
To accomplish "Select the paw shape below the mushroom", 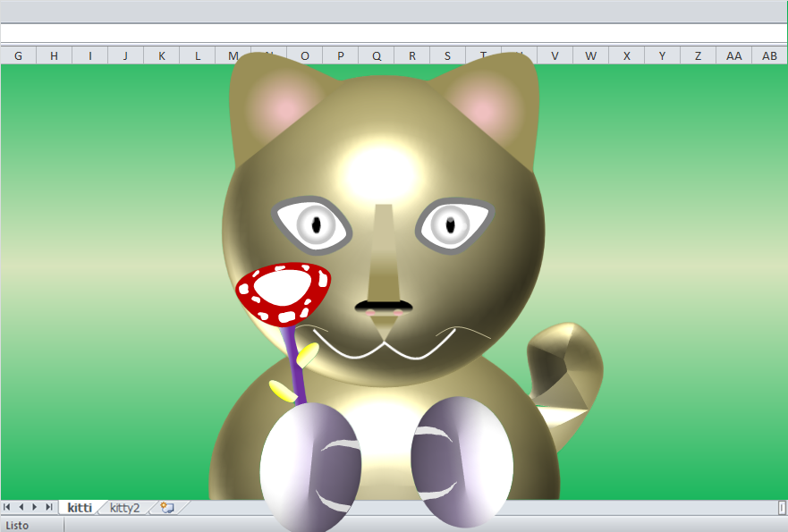I will tap(310, 466).
